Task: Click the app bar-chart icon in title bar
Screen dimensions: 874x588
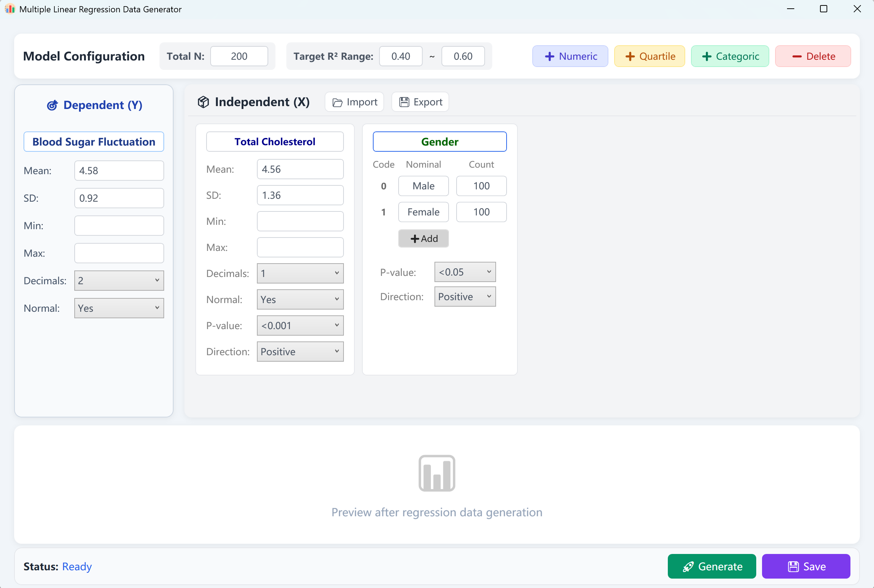Action: click(x=10, y=9)
